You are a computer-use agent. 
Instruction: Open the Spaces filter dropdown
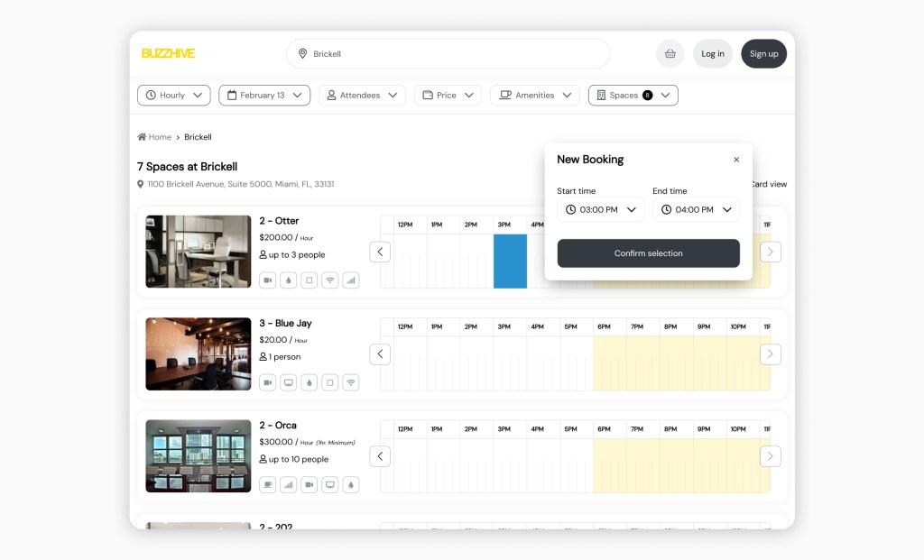[x=633, y=96]
